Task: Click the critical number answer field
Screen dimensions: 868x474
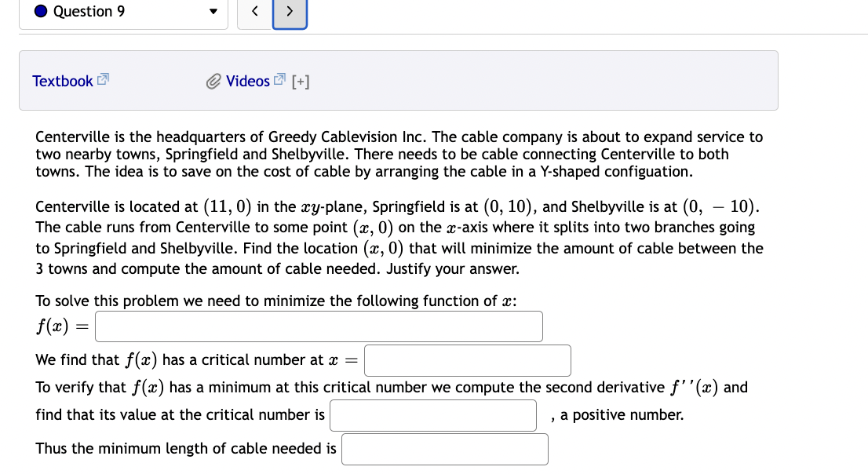Action: coord(467,360)
